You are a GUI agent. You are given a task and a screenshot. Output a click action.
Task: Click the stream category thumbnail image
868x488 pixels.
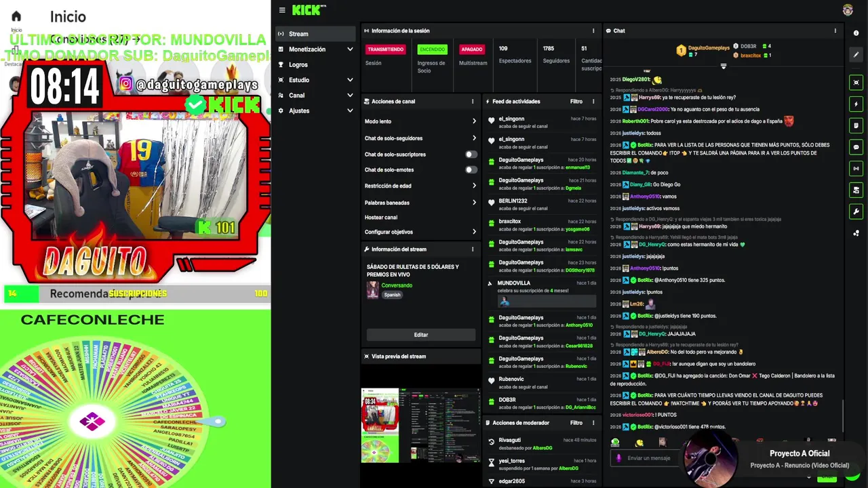tap(372, 289)
